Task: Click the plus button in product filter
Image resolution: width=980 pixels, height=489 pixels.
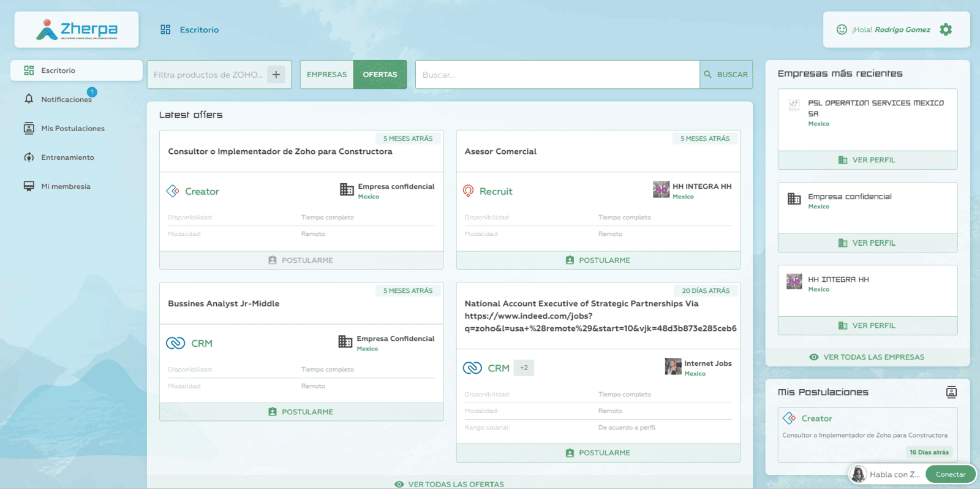Action: click(x=276, y=75)
